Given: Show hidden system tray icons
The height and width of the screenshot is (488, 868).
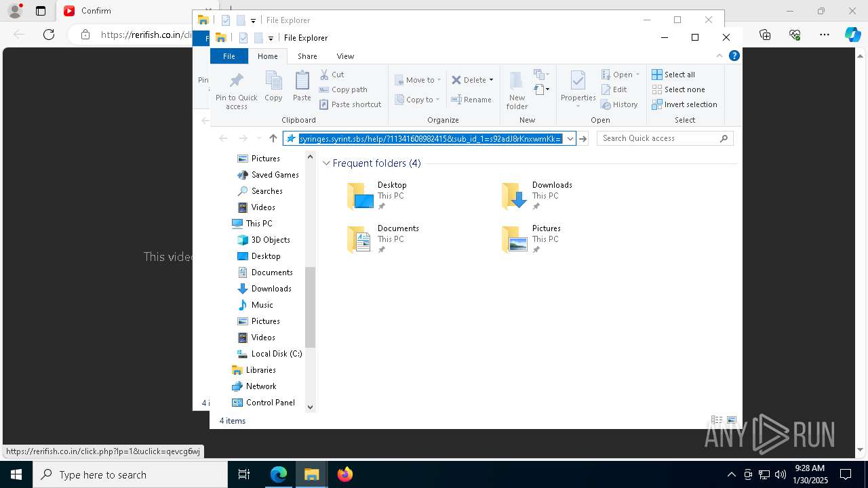Looking at the screenshot, I should coord(731,474).
